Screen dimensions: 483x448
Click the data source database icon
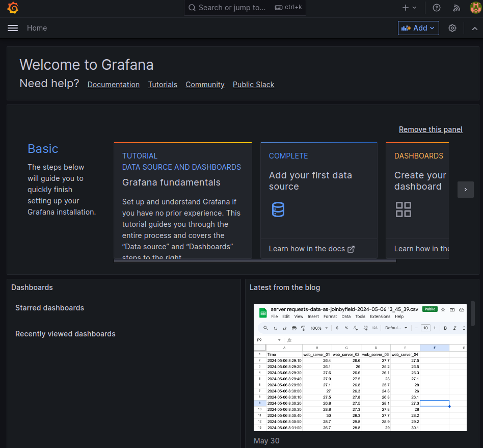coord(278,209)
